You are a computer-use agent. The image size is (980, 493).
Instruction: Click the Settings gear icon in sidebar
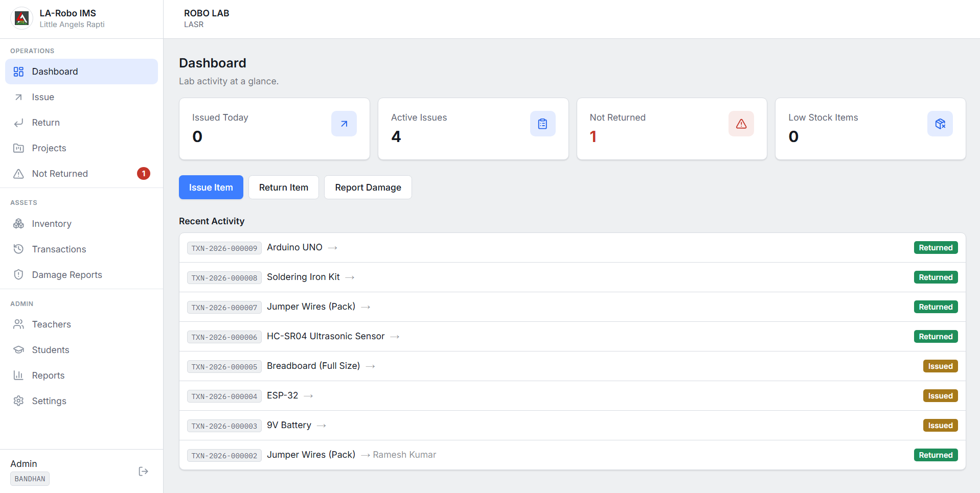click(x=19, y=401)
